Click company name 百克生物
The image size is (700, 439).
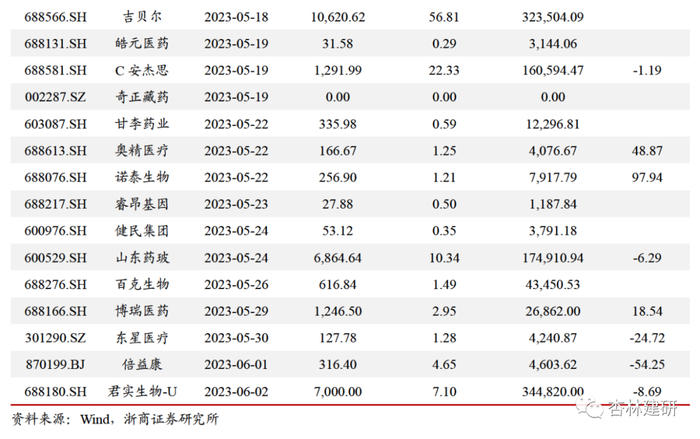[x=142, y=284]
